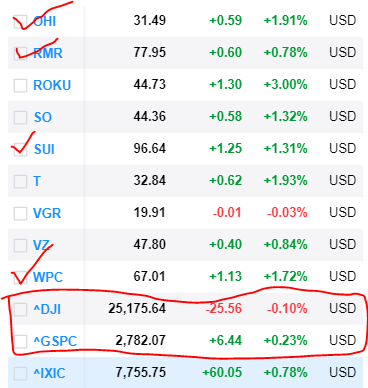The image size is (368, 388).
Task: Select the ^GSPC row checkbox
Action: [x=20, y=341]
